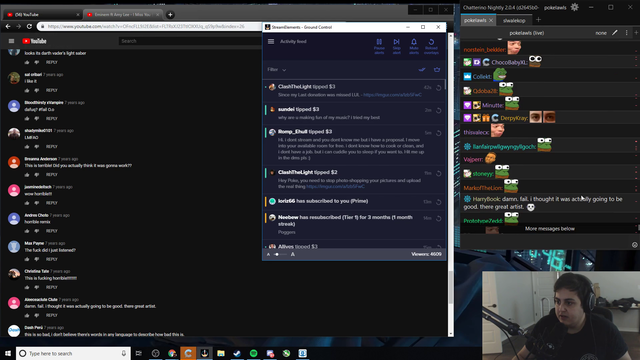Go back in the browser
640x360 pixels.
pyautogui.click(x=8, y=27)
